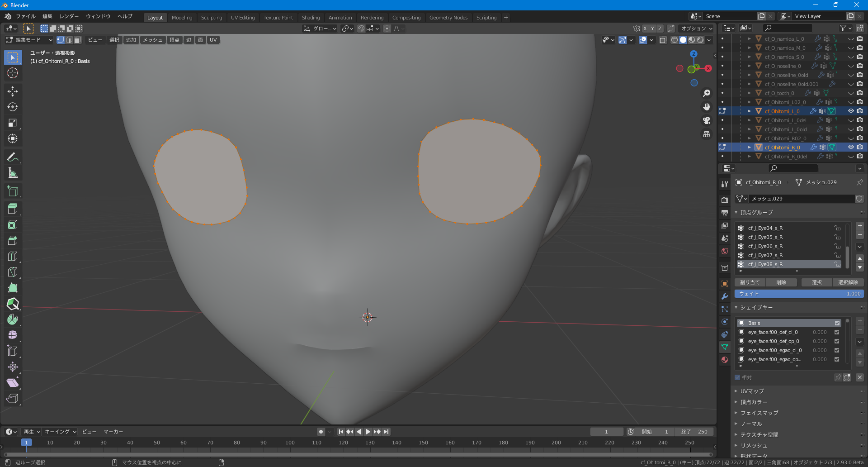Expand the UVマップ panel
Image resolution: width=868 pixels, height=467 pixels.
(x=752, y=391)
